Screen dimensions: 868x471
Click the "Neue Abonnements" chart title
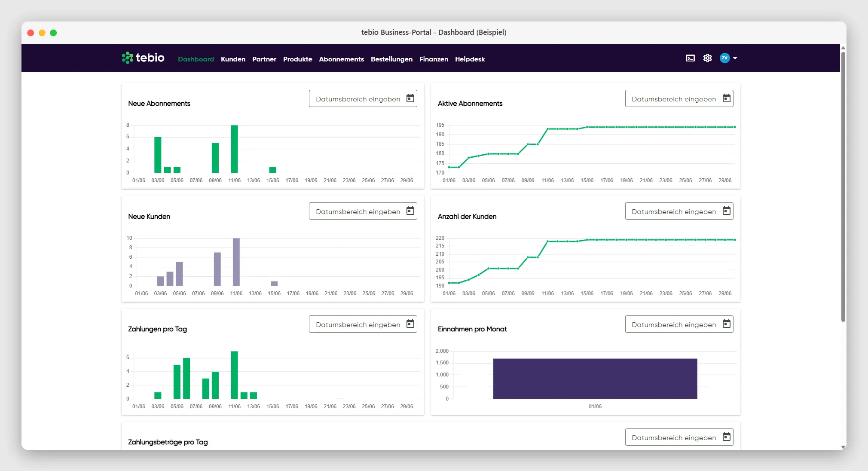coord(159,104)
